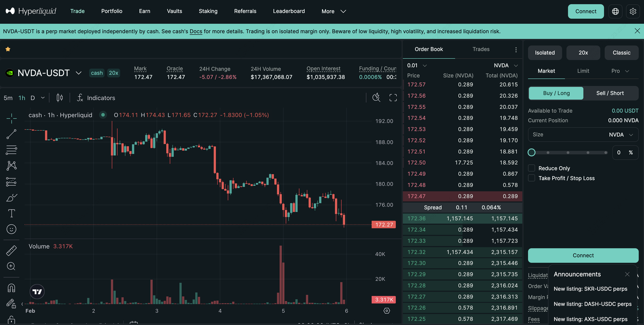Enable Take Profit / Stop Loss
Image resolution: width=644 pixels, height=325 pixels.
531,178
